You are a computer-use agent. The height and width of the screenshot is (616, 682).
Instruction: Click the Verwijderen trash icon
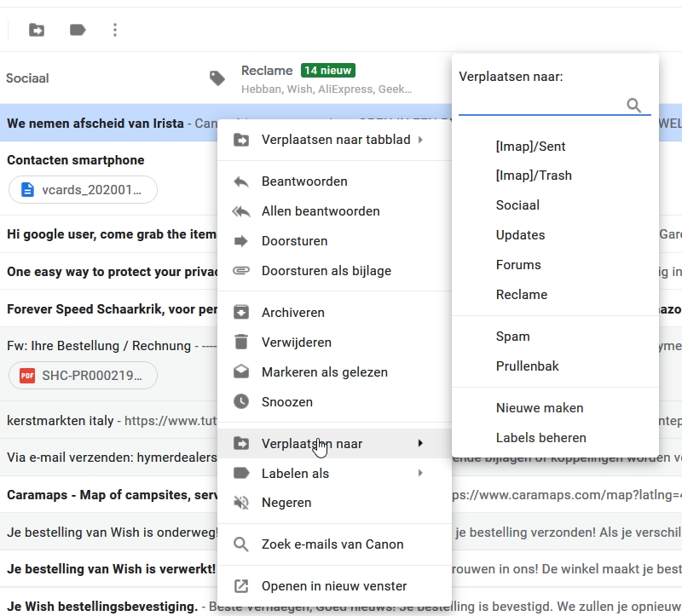[241, 343]
